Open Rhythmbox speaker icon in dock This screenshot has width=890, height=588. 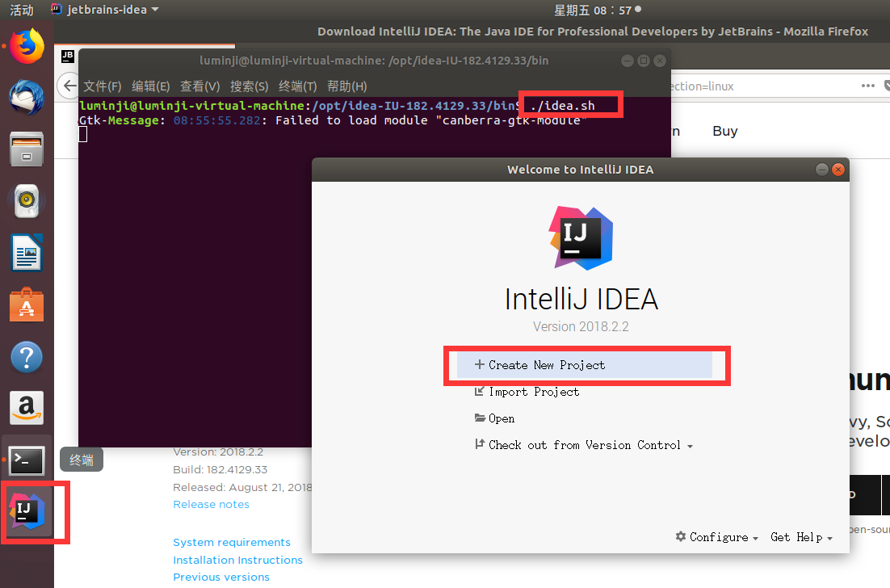[x=27, y=201]
